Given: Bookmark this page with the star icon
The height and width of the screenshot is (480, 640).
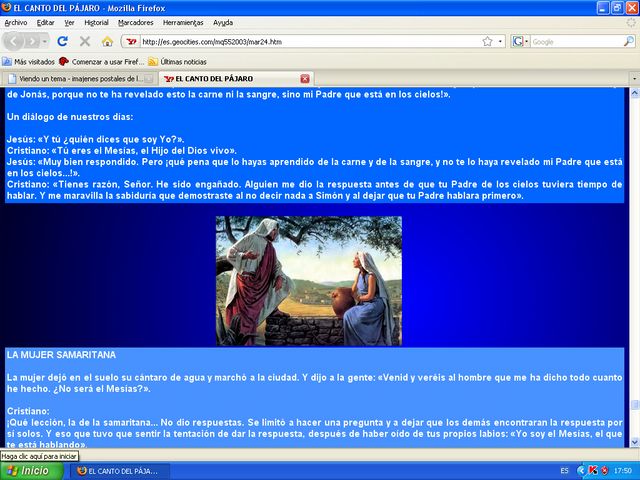Looking at the screenshot, I should click(x=487, y=41).
